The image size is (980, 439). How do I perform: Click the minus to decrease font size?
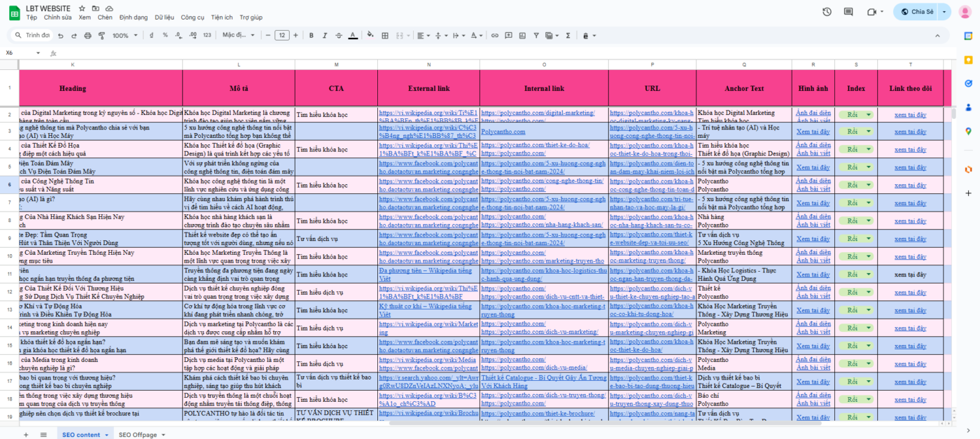267,35
